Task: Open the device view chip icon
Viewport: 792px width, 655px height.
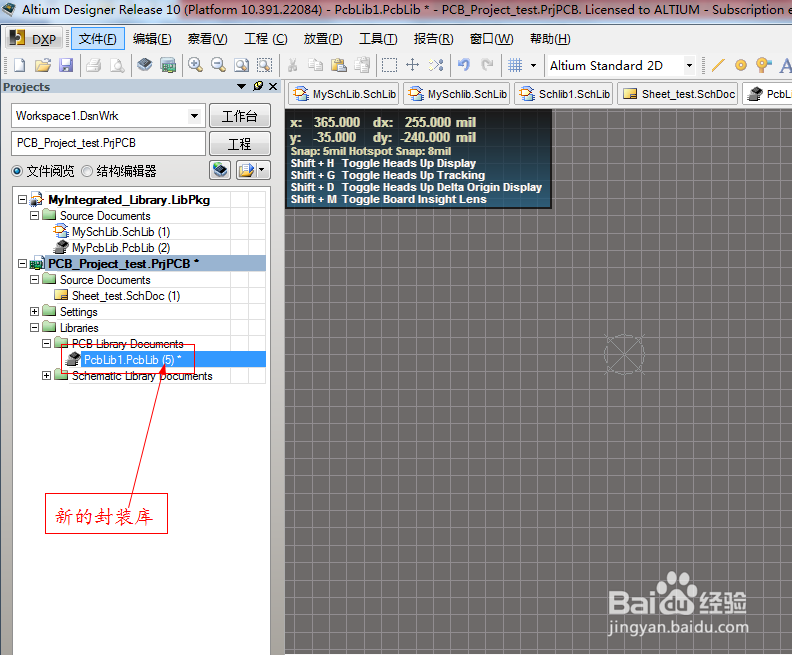Action: point(145,65)
